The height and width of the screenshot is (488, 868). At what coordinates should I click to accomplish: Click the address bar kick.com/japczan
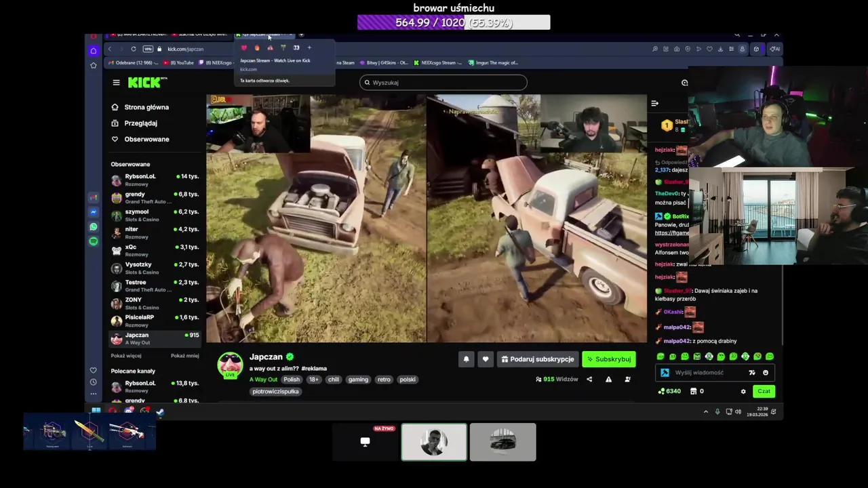click(185, 49)
